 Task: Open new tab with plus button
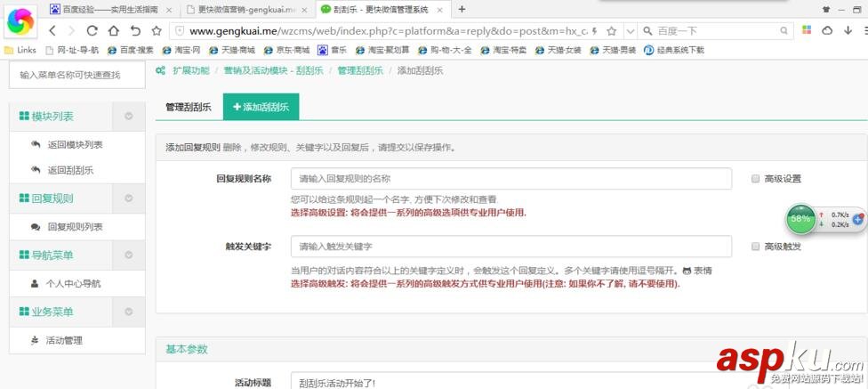tap(462, 9)
